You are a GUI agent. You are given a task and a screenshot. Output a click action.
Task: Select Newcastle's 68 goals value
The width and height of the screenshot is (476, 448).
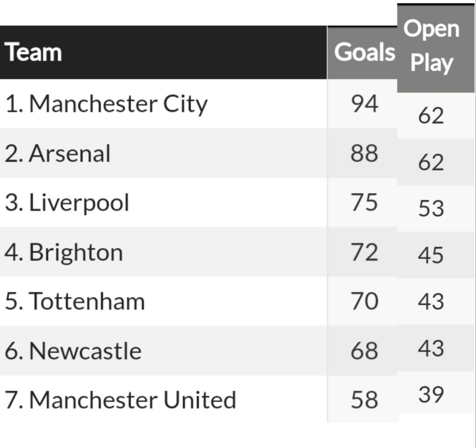pyautogui.click(x=364, y=351)
